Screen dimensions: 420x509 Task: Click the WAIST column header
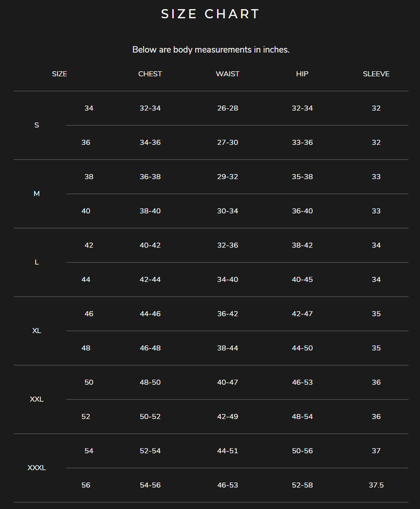[228, 74]
